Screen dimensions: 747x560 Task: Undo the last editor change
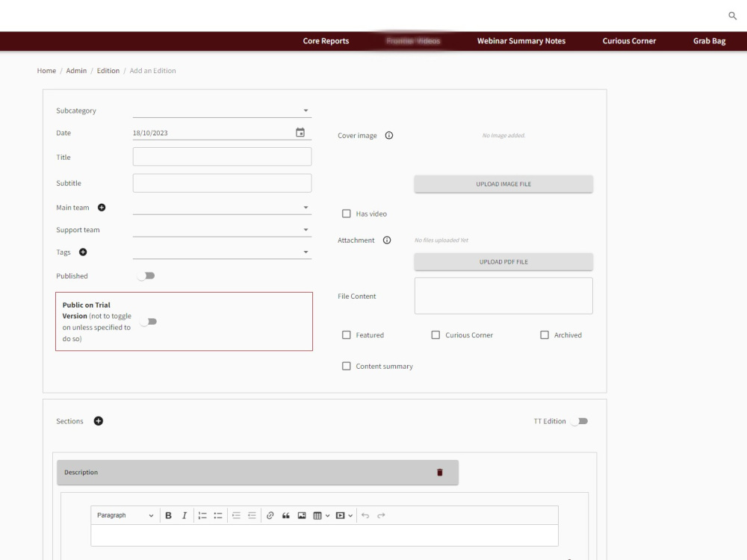pyautogui.click(x=365, y=515)
